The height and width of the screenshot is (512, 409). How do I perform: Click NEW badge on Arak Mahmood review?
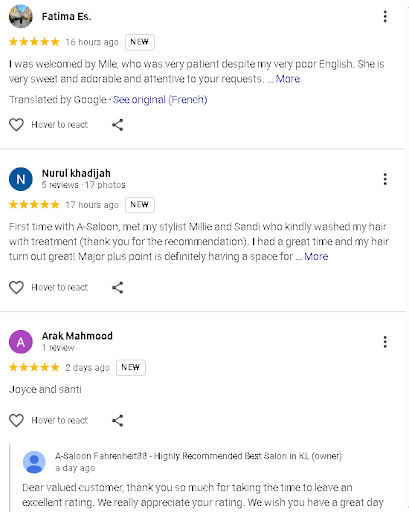click(x=131, y=368)
